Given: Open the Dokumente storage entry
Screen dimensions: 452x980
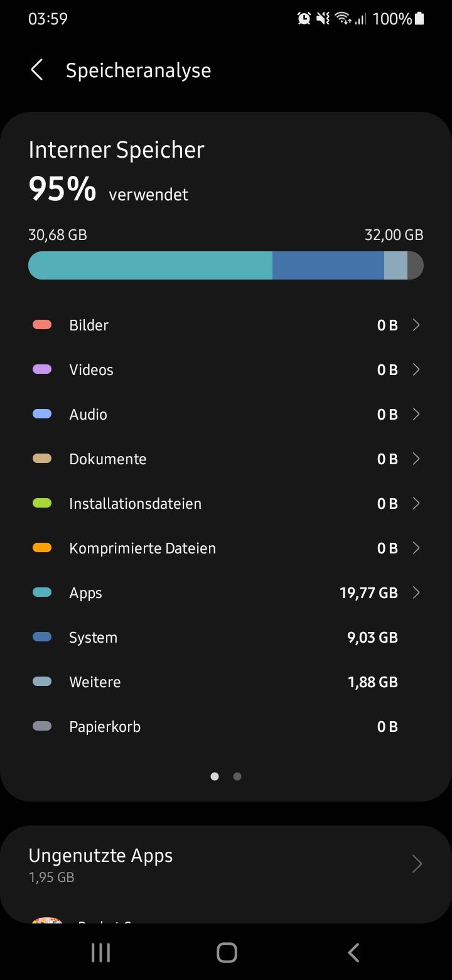Looking at the screenshot, I should coord(226,459).
